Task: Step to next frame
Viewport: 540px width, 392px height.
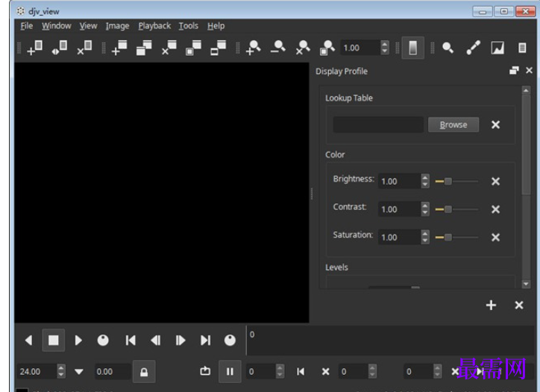Action: point(180,341)
